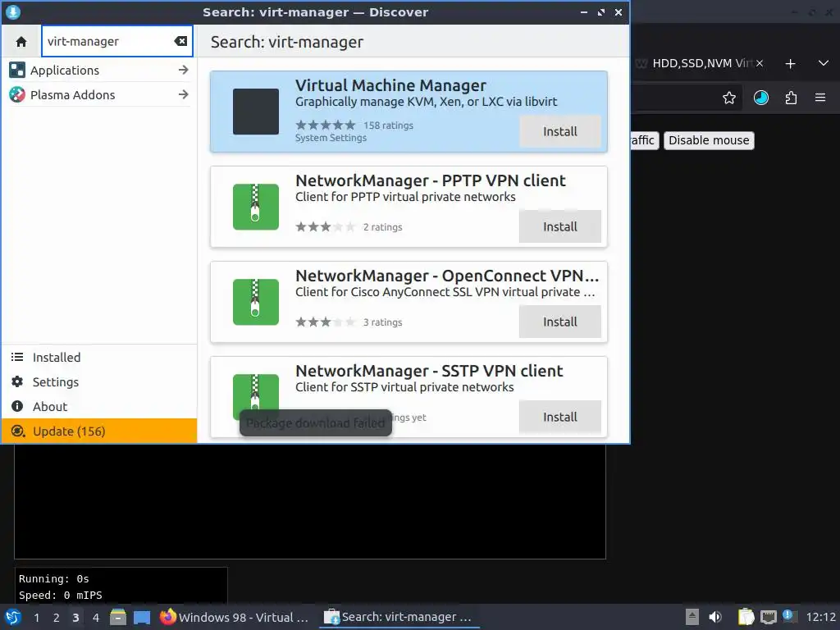Click the virt-manager search field
Viewport: 840px width, 630px height.
tap(116, 41)
